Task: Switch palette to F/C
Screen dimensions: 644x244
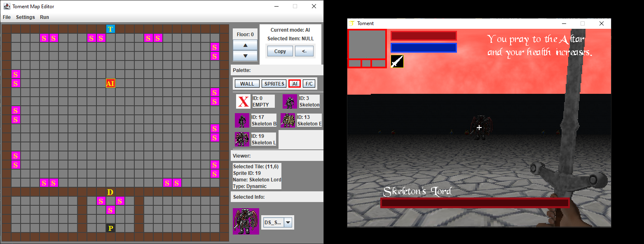Action: coord(309,84)
